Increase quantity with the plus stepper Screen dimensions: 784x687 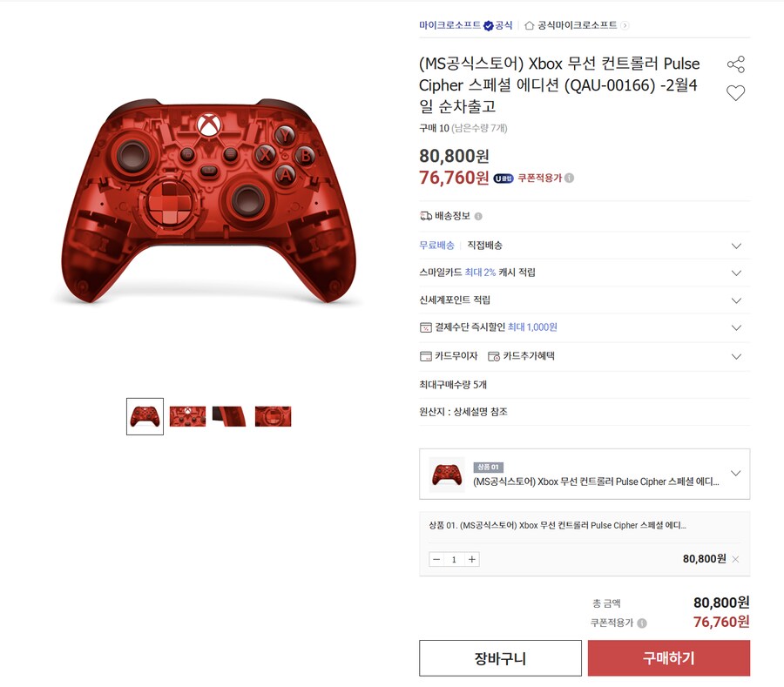471,559
